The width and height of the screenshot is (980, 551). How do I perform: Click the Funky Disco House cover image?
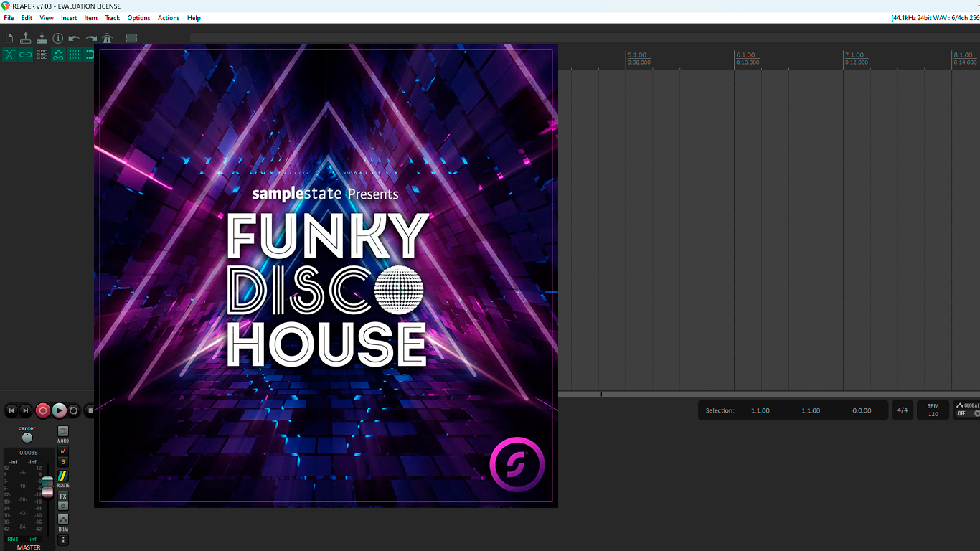(326, 275)
